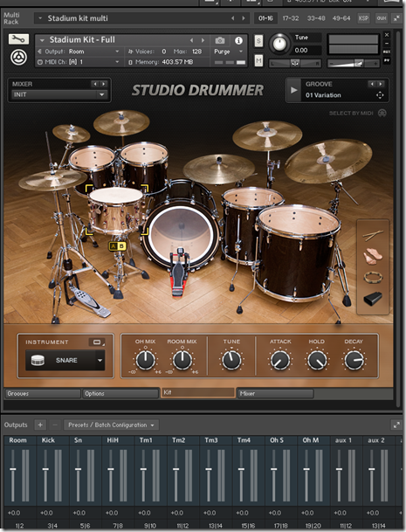Select the drumsticks percussion icon

click(x=373, y=235)
